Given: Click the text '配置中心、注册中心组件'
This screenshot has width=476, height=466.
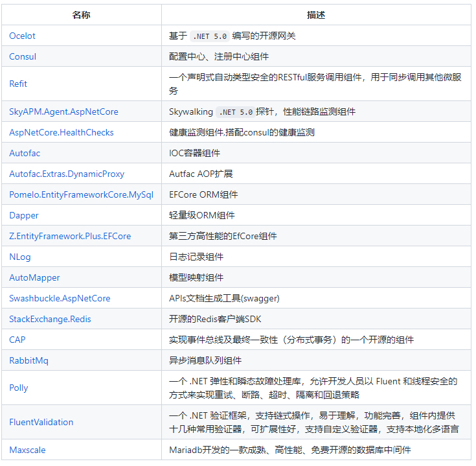Looking at the screenshot, I should 219,56.
